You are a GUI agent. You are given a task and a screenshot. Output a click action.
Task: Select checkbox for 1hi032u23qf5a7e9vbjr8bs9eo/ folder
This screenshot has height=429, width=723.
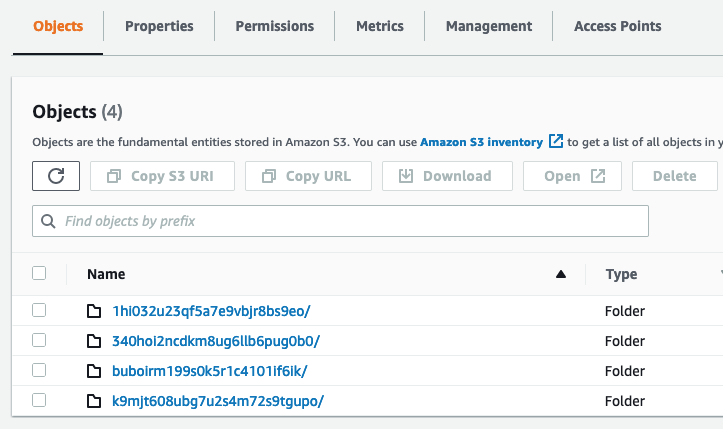pos(39,311)
